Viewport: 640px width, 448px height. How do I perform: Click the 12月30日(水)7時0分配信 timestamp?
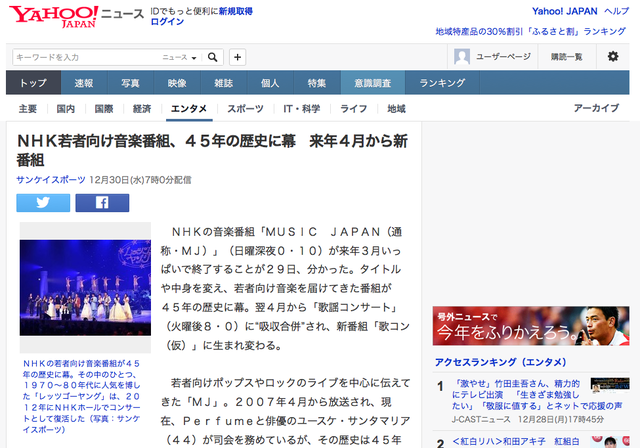pos(140,180)
